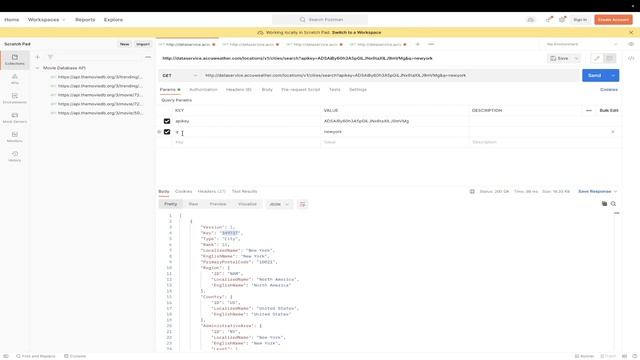This screenshot has width=640, height=360.
Task: Click the environment quick look eye icon
Action: 631,44
